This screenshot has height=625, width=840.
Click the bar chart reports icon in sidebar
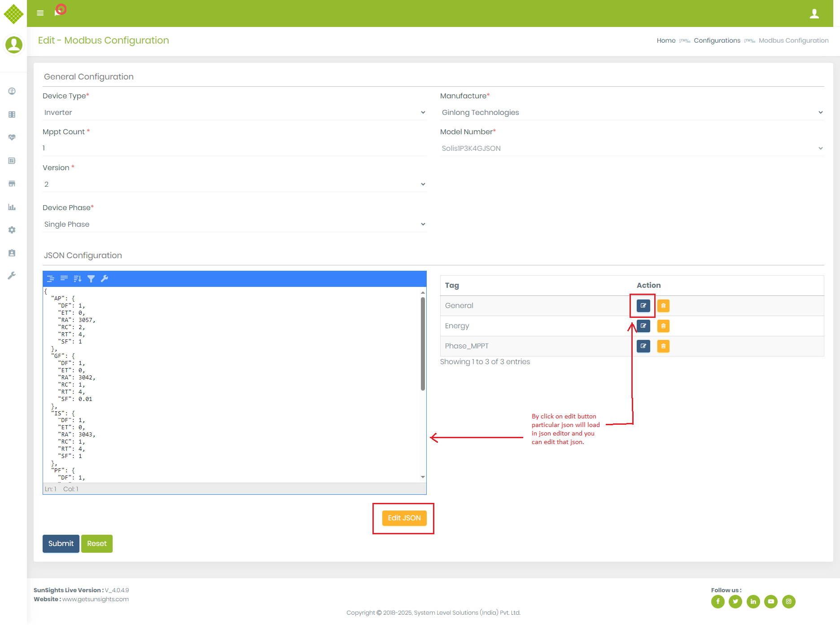click(12, 207)
